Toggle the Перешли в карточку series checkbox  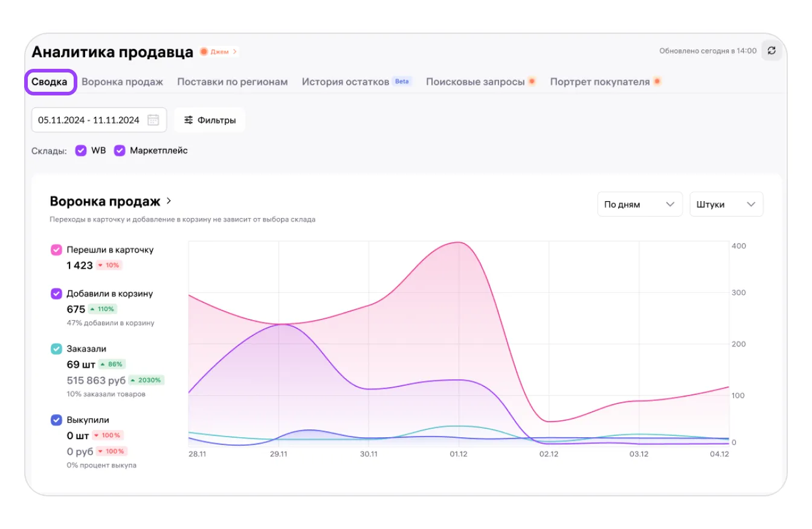[x=56, y=249]
